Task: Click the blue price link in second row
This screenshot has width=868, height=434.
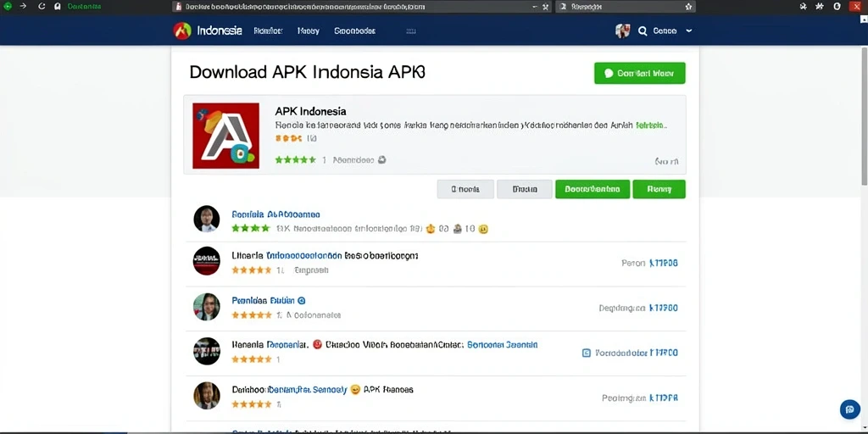Action: point(663,263)
